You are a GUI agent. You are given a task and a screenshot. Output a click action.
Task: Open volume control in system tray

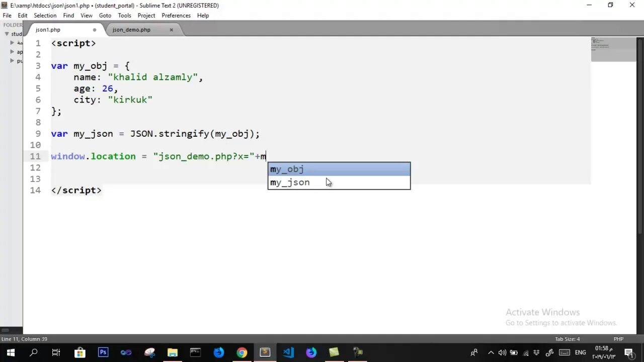(x=502, y=352)
